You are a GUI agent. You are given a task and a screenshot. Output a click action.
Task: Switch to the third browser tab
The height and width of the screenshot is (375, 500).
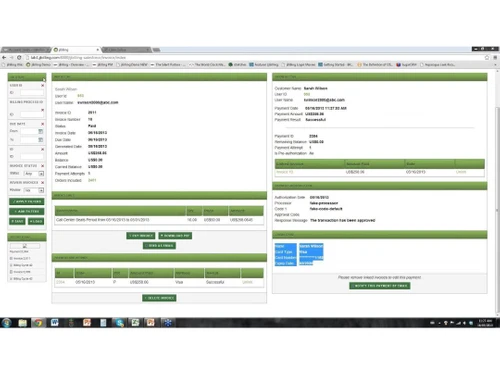pyautogui.click(x=126, y=50)
